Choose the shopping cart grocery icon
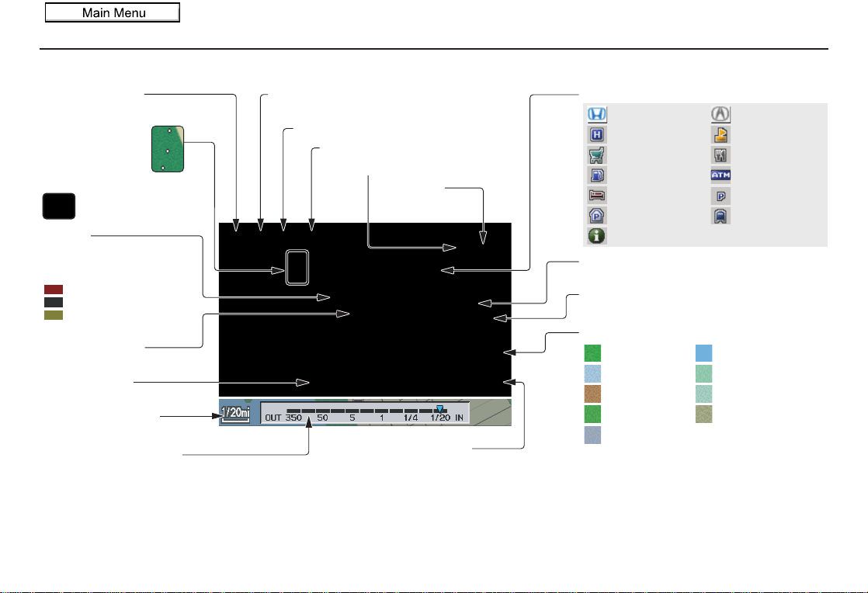The height and width of the screenshot is (593, 868). [x=596, y=155]
